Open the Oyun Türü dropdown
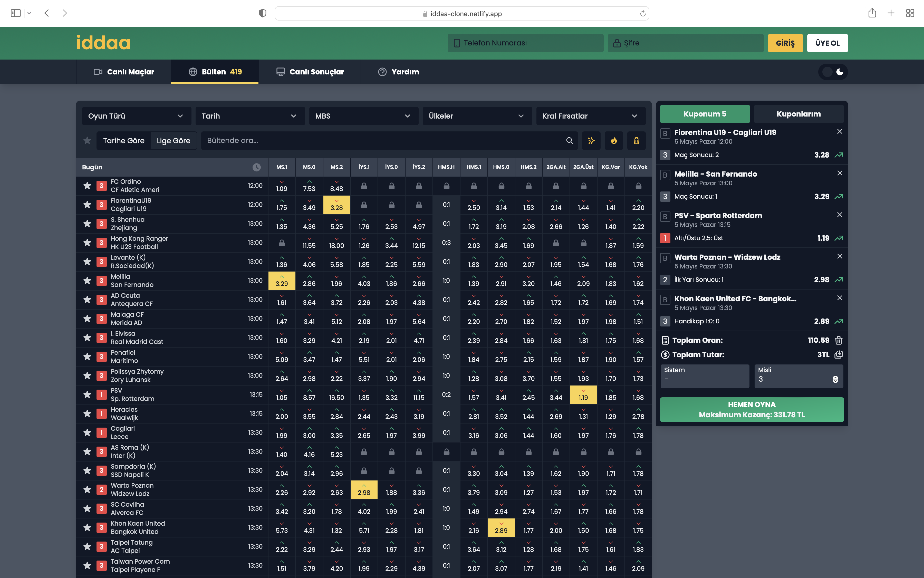 [x=137, y=116]
